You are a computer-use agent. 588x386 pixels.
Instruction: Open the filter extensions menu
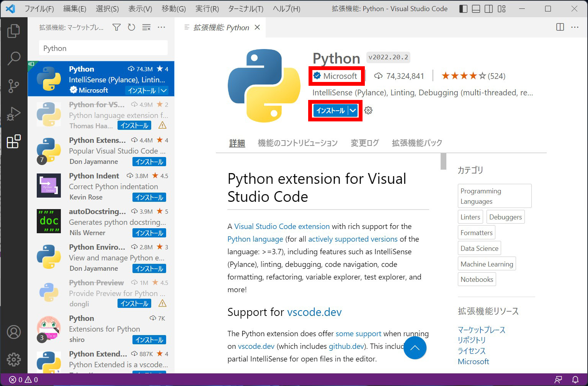tap(116, 27)
